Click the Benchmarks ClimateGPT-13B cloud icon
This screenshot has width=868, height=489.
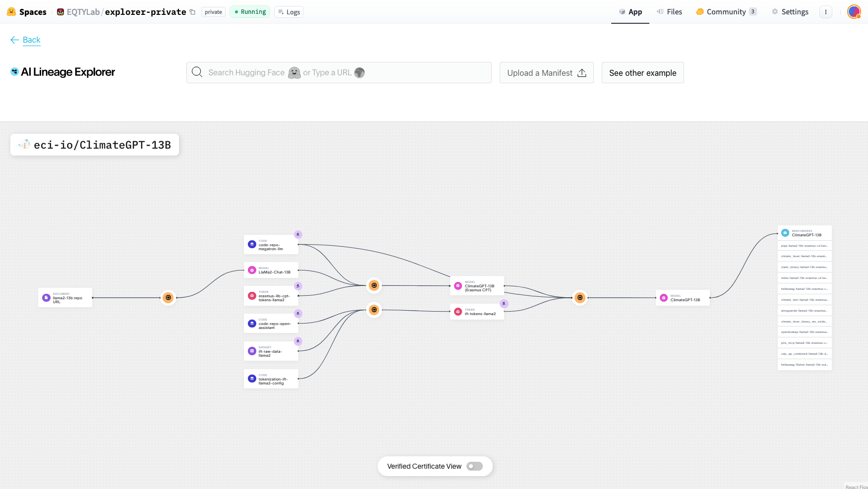coord(785,233)
